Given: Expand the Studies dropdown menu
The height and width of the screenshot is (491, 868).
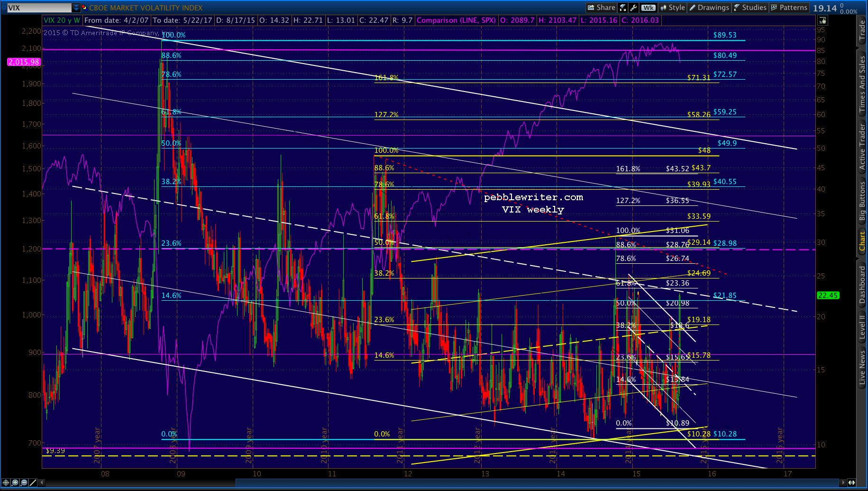Looking at the screenshot, I should [x=749, y=8].
